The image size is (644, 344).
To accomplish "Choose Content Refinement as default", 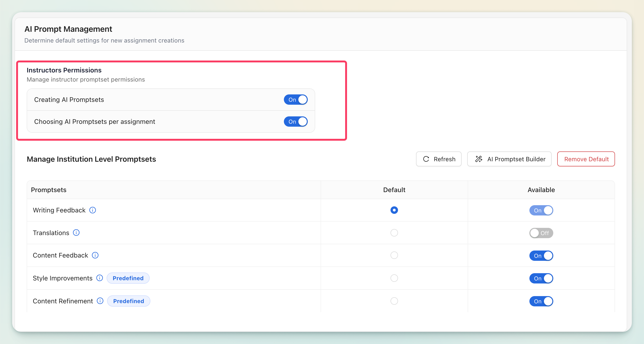I will point(394,301).
